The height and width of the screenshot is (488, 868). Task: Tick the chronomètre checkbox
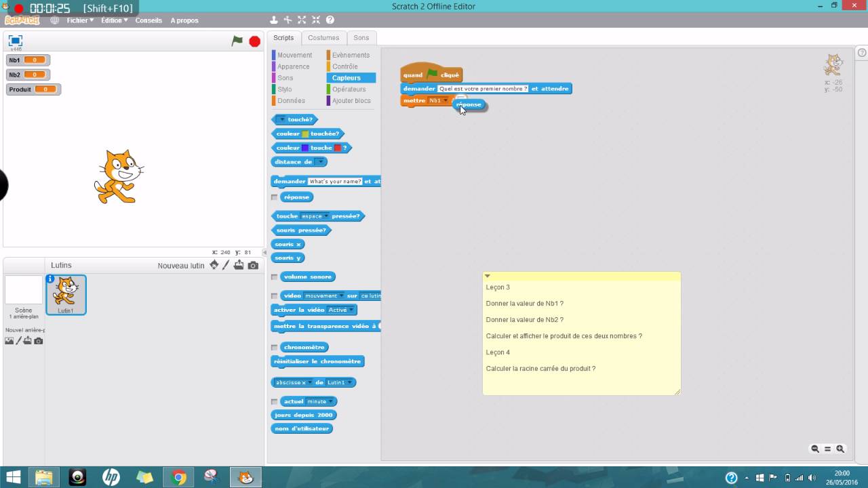click(x=275, y=348)
